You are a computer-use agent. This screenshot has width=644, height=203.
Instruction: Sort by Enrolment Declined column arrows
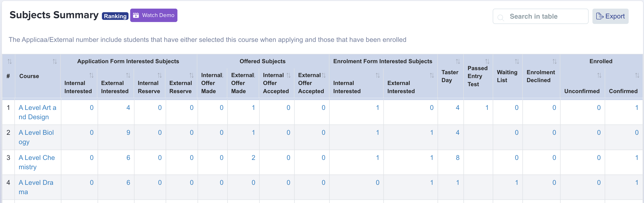pyautogui.click(x=555, y=62)
